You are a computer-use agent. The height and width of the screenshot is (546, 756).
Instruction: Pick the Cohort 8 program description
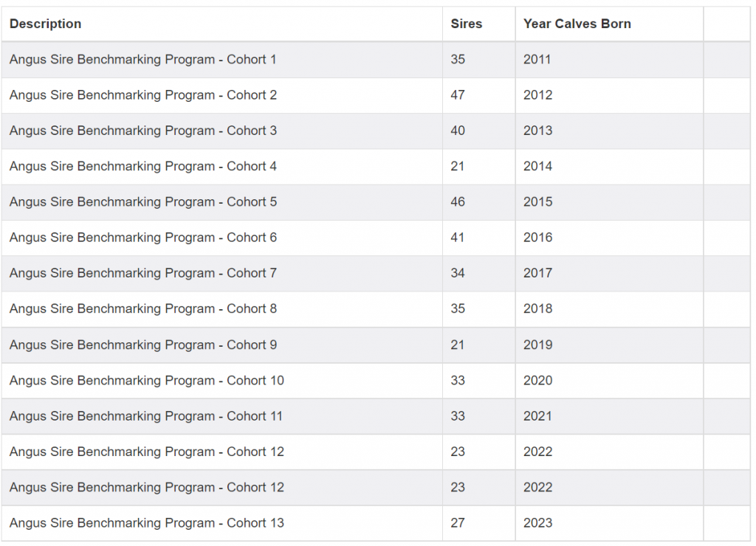point(142,308)
